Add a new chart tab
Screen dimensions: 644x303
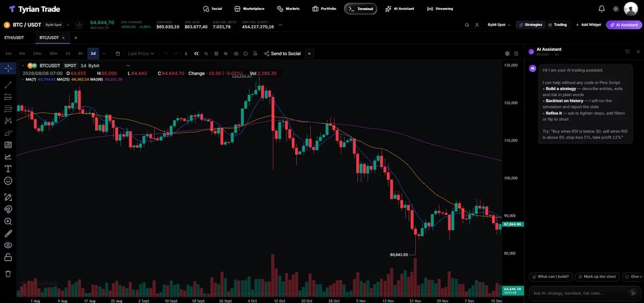click(x=76, y=38)
